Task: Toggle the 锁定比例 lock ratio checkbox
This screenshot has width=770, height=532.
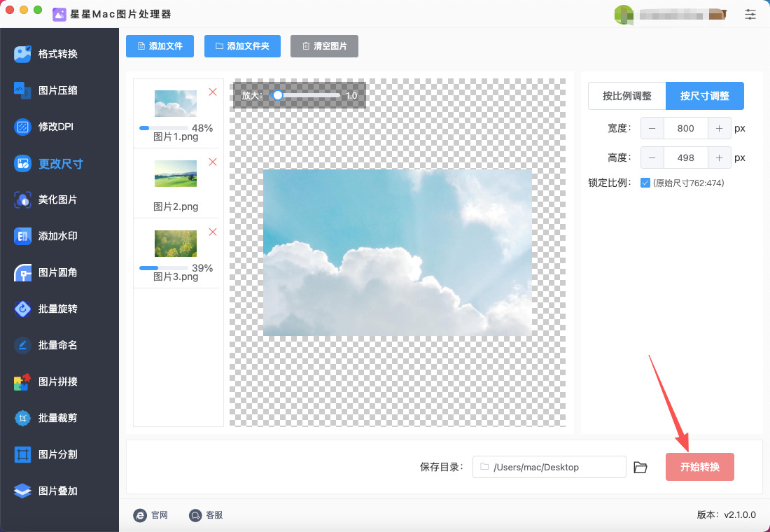Action: tap(645, 183)
